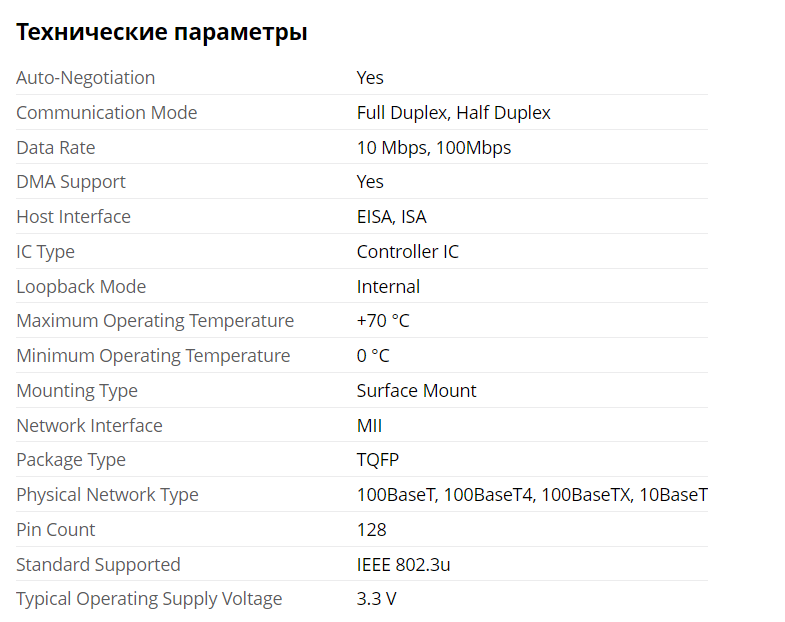Image resolution: width=785 pixels, height=622 pixels.
Task: Select the "10 Mbps, 100Mbps" value
Action: (x=433, y=148)
